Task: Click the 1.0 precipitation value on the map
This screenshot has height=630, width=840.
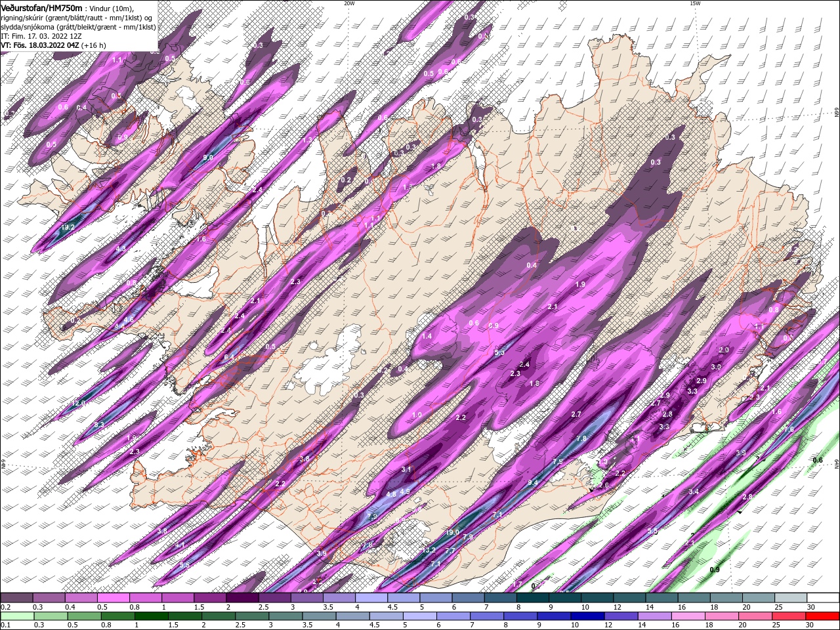Action: 417,415
